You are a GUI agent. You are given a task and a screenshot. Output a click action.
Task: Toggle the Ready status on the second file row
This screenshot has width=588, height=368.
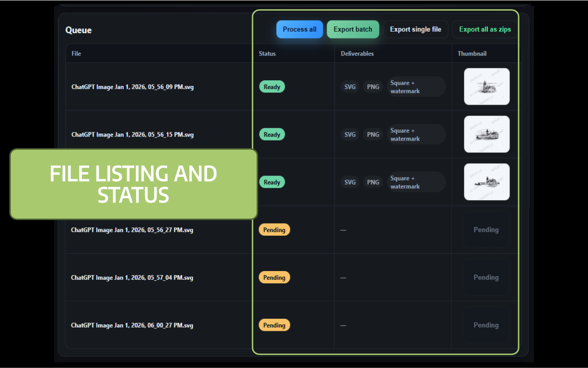(272, 134)
